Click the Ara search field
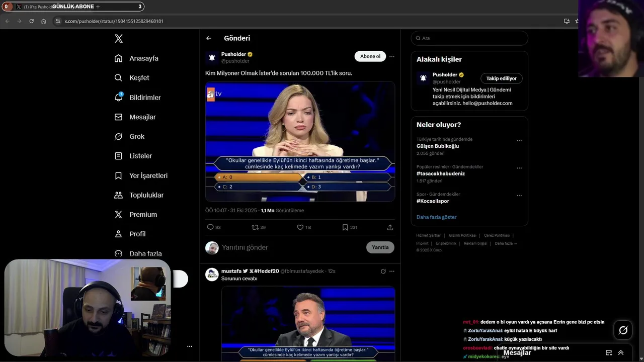The image size is (644, 362). (x=469, y=38)
